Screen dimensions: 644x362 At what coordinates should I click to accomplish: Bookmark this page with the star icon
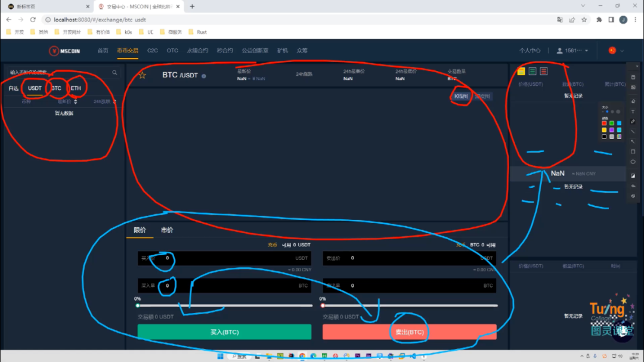(x=584, y=20)
